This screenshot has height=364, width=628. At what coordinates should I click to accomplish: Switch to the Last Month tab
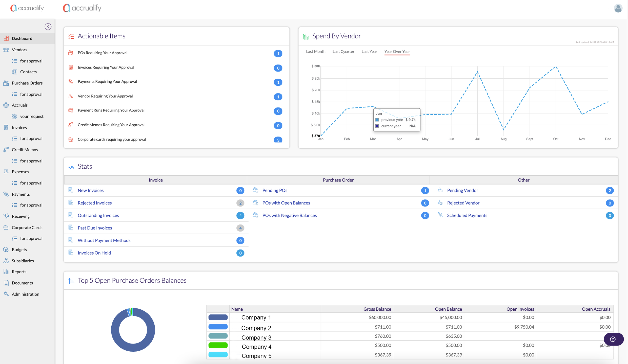click(315, 51)
